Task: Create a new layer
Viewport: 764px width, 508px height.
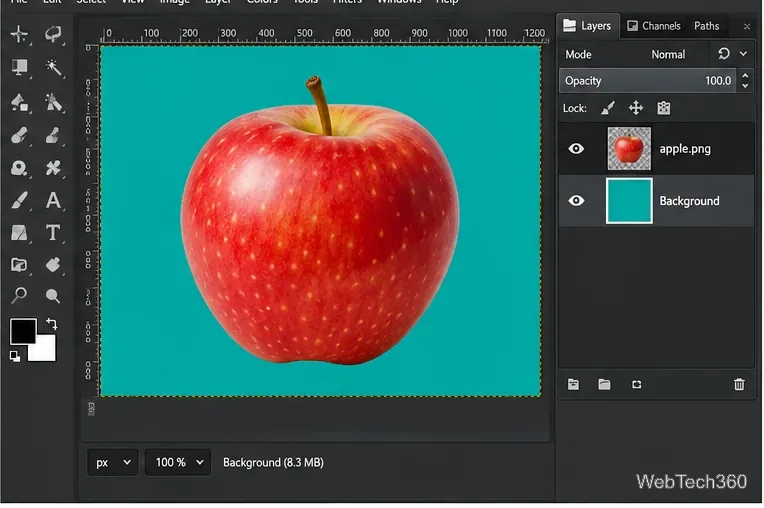Action: pos(573,384)
